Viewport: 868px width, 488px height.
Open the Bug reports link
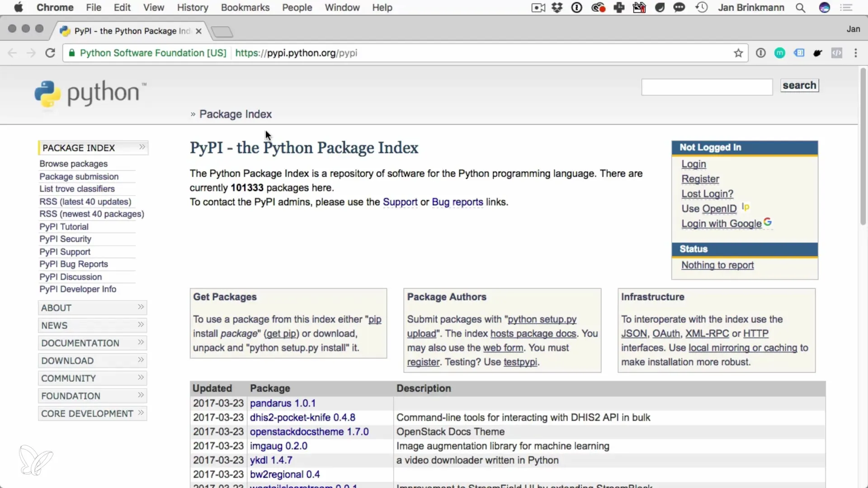click(458, 202)
